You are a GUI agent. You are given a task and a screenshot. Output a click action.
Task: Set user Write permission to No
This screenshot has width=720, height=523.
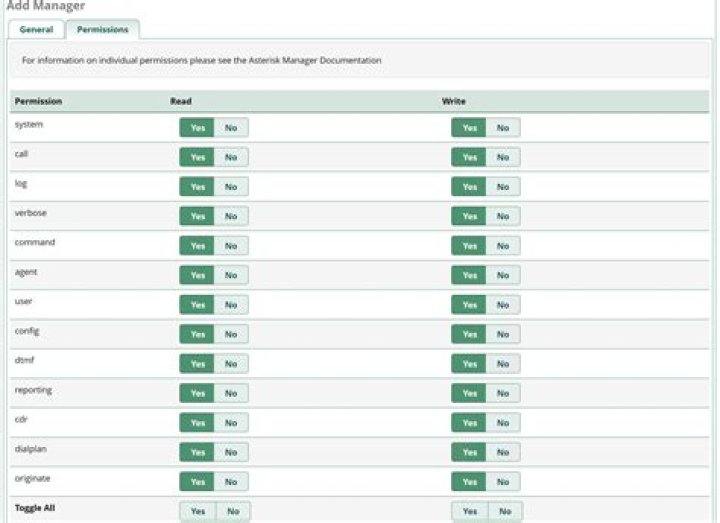coord(502,305)
